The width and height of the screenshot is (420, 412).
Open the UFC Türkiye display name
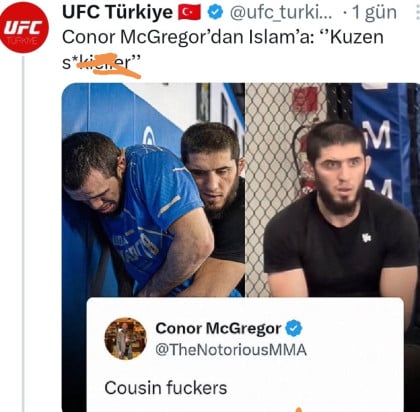[x=117, y=12]
